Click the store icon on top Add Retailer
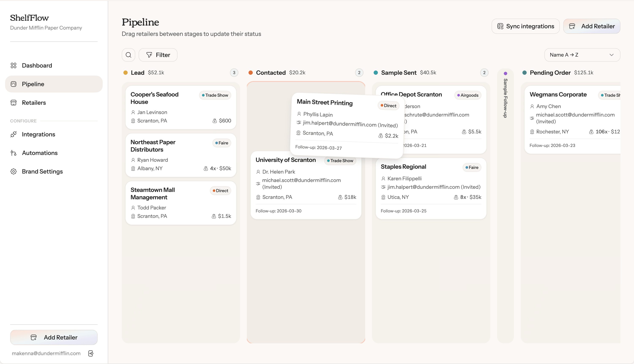 tap(572, 26)
